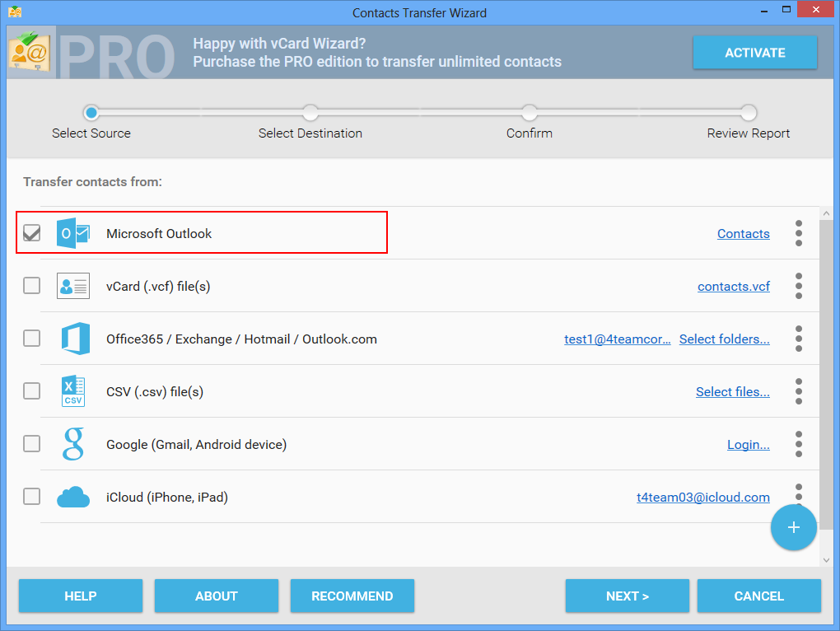The width and height of the screenshot is (840, 631).
Task: Click Google (Gmail, Android device) label
Action: [196, 445]
